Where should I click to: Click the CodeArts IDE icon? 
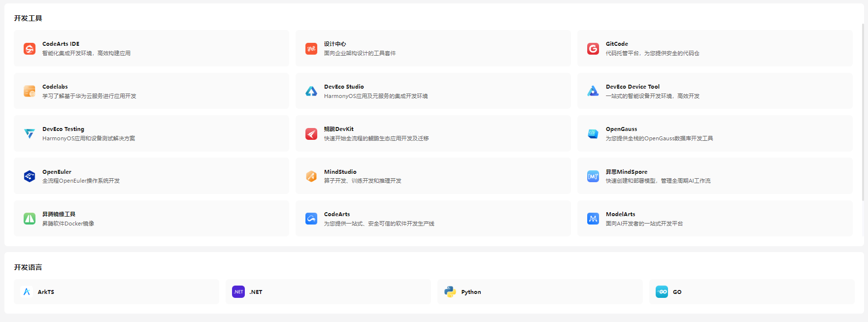(x=30, y=49)
